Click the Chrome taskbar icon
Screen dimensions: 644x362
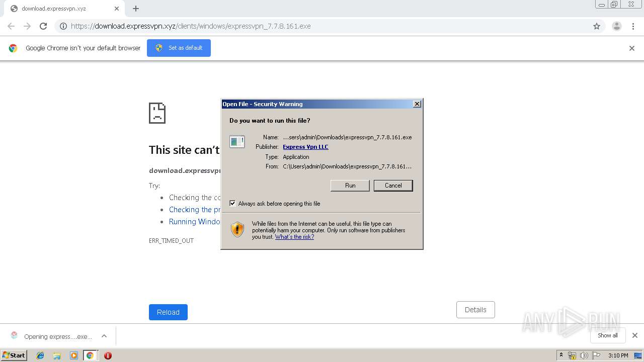click(x=90, y=355)
